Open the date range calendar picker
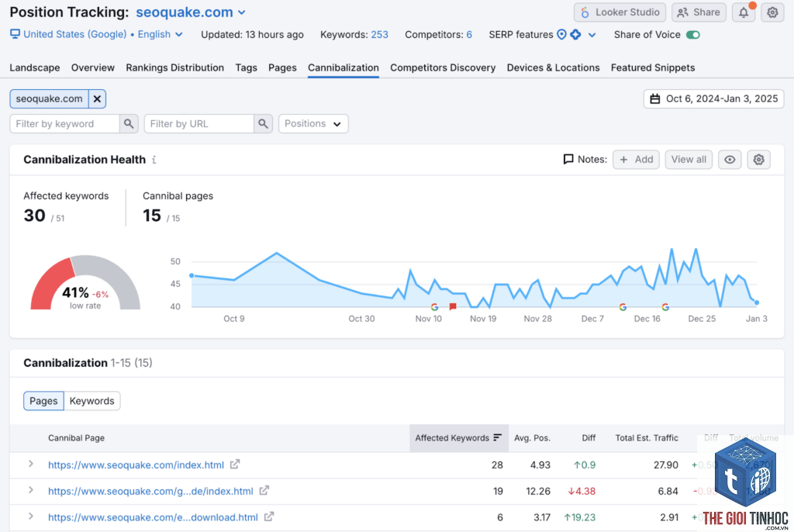 [713, 98]
